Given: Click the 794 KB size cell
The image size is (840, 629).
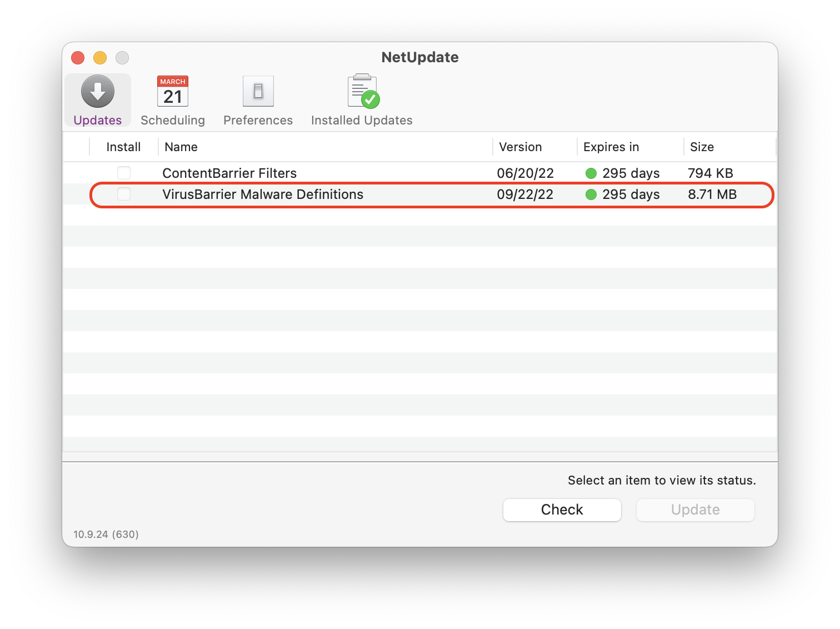Looking at the screenshot, I should tap(711, 173).
